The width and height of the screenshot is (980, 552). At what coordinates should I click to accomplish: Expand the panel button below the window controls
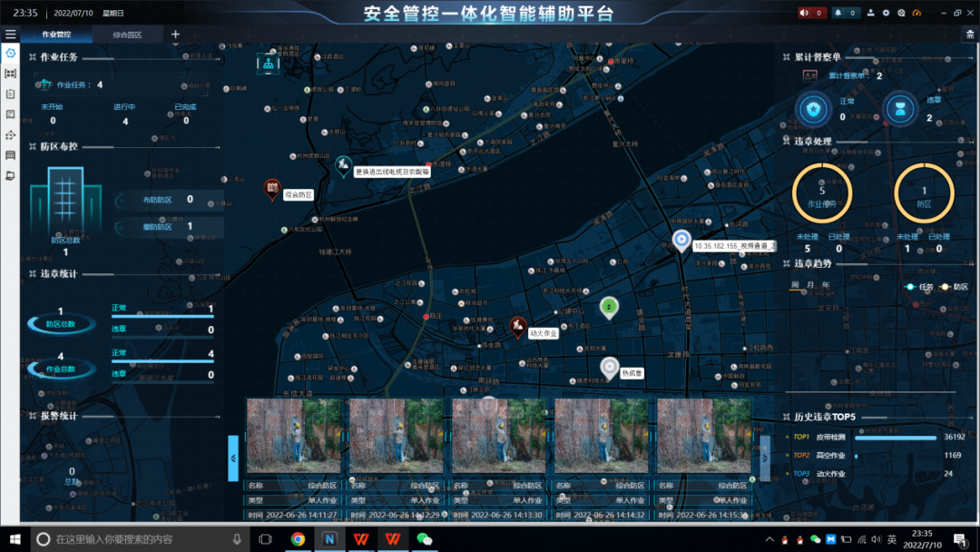click(969, 34)
